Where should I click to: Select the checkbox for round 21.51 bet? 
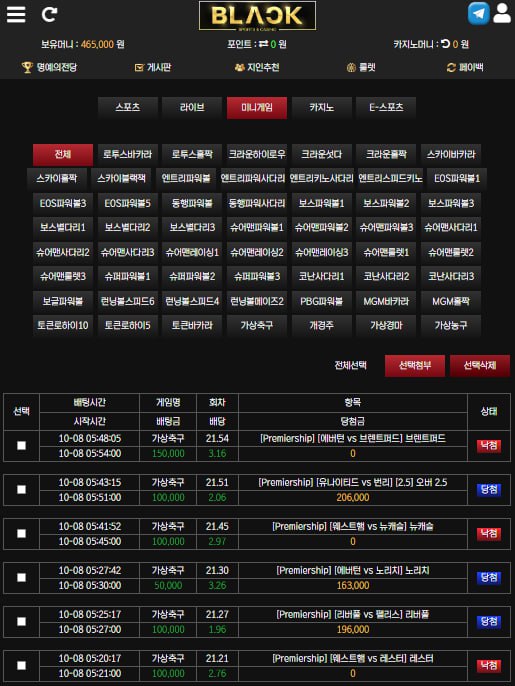pyautogui.click(x=21, y=490)
